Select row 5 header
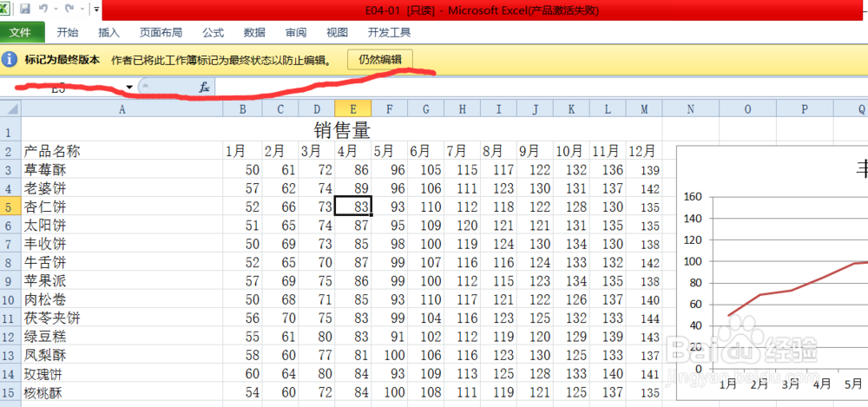Screen dimensions: 868x407 click(x=10, y=207)
